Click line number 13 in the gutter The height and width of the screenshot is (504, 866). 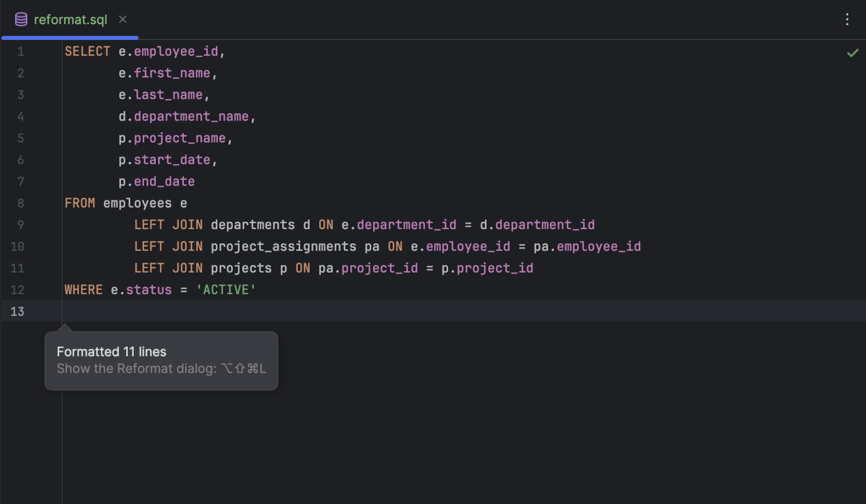click(17, 311)
